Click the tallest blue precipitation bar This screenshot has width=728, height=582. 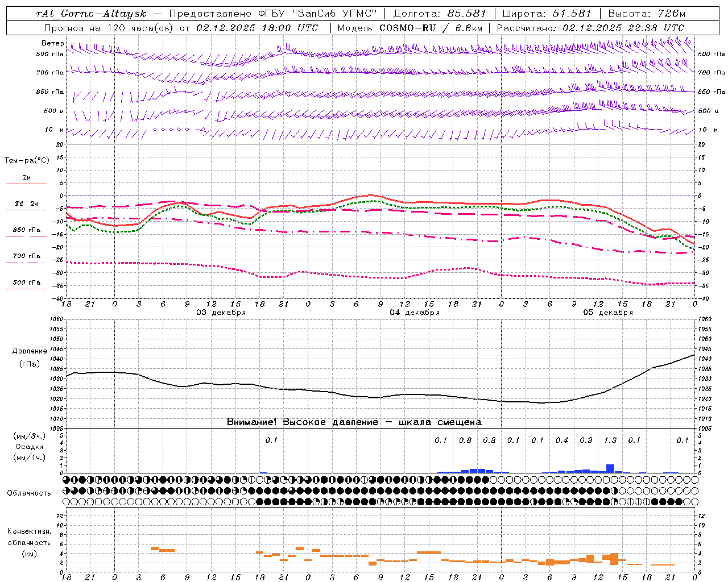tap(610, 469)
